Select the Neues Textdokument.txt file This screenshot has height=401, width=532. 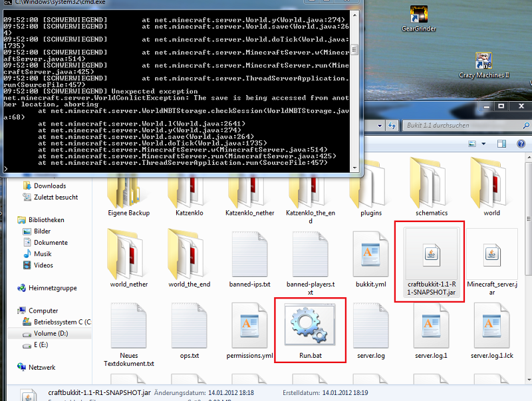click(x=129, y=335)
